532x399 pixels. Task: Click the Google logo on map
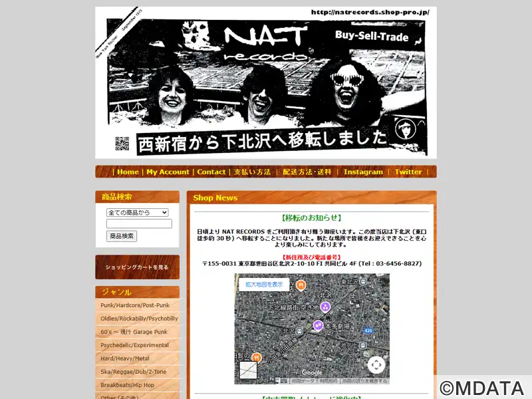coord(312,372)
